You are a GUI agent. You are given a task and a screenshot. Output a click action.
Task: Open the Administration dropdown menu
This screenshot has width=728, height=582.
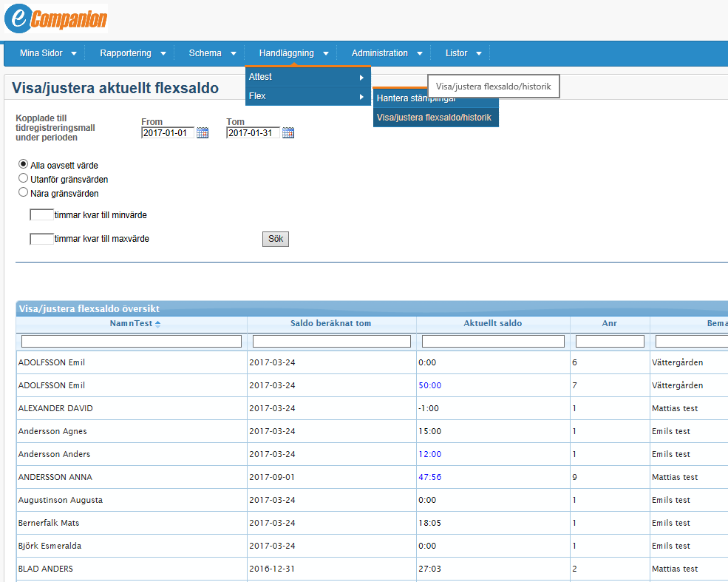coord(387,53)
